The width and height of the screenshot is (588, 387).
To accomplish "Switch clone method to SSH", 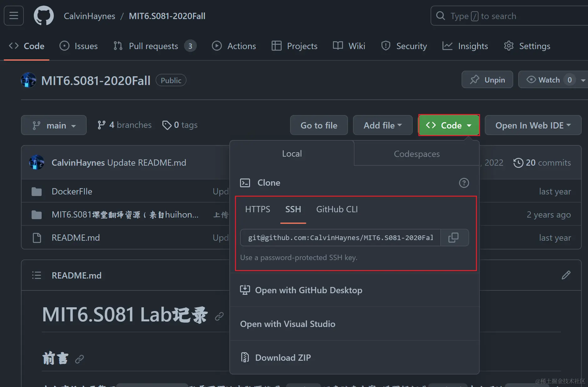I will pos(293,209).
